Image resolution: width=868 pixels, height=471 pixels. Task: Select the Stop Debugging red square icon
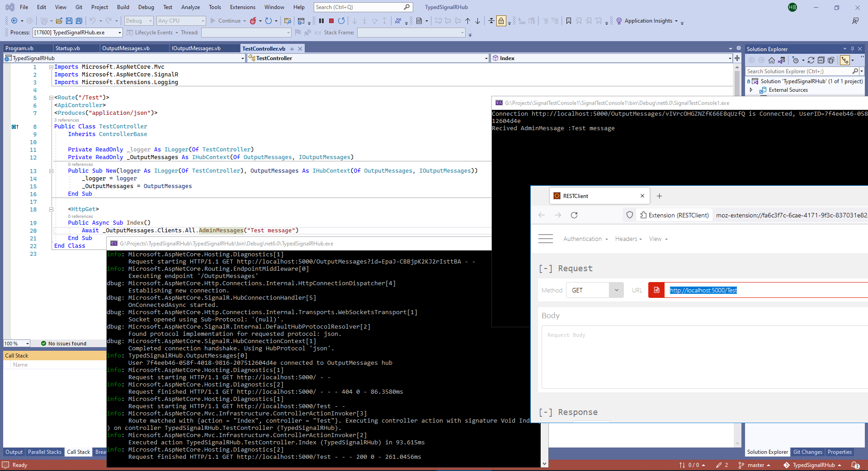coord(332,21)
